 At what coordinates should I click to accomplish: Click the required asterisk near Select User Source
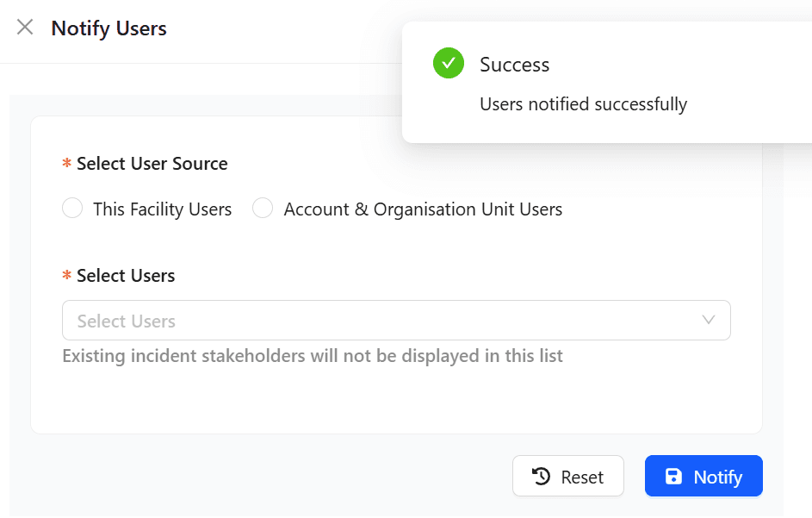pos(68,164)
